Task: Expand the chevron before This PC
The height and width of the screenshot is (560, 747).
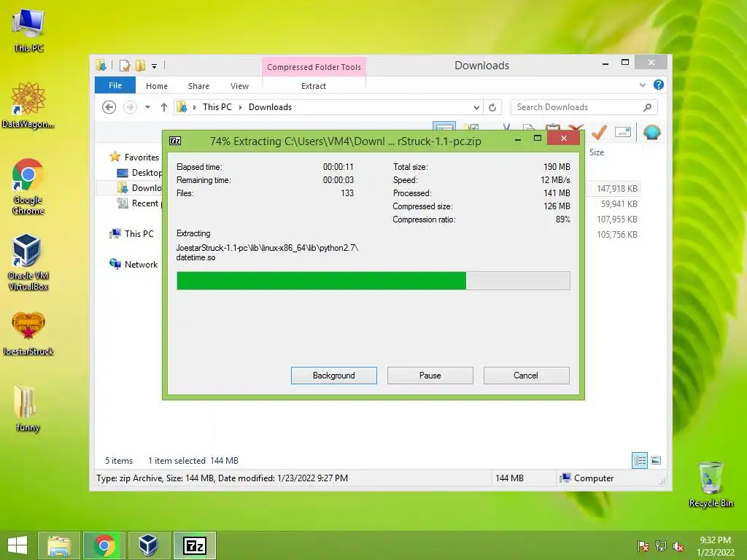Action: [194, 107]
